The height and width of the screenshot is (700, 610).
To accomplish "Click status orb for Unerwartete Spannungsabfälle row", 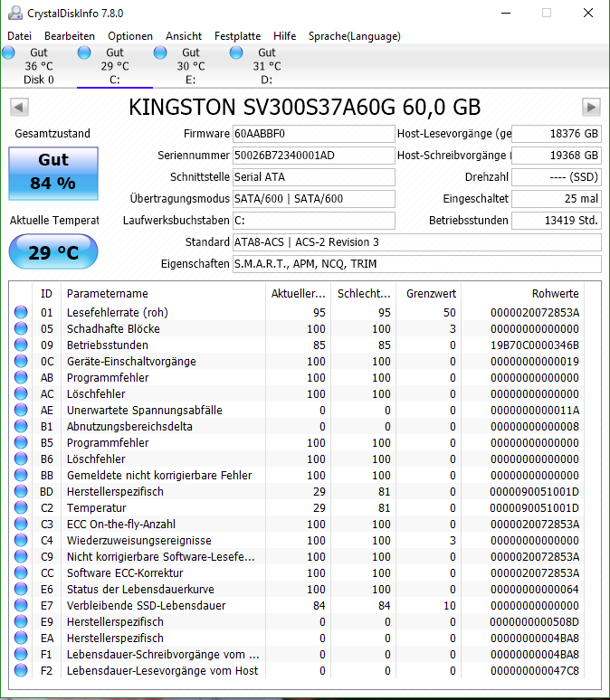I will [x=21, y=410].
